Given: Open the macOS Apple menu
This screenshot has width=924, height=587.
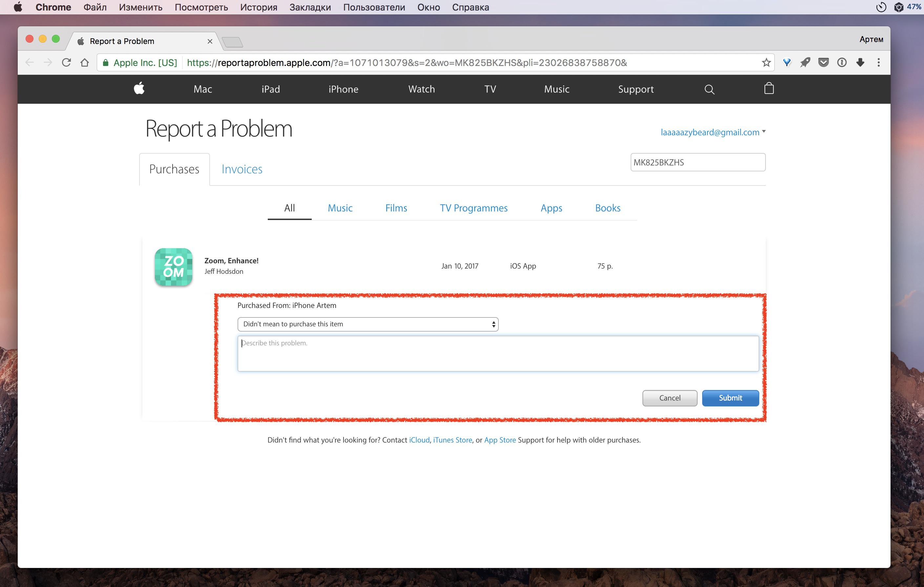Looking at the screenshot, I should click(x=18, y=7).
